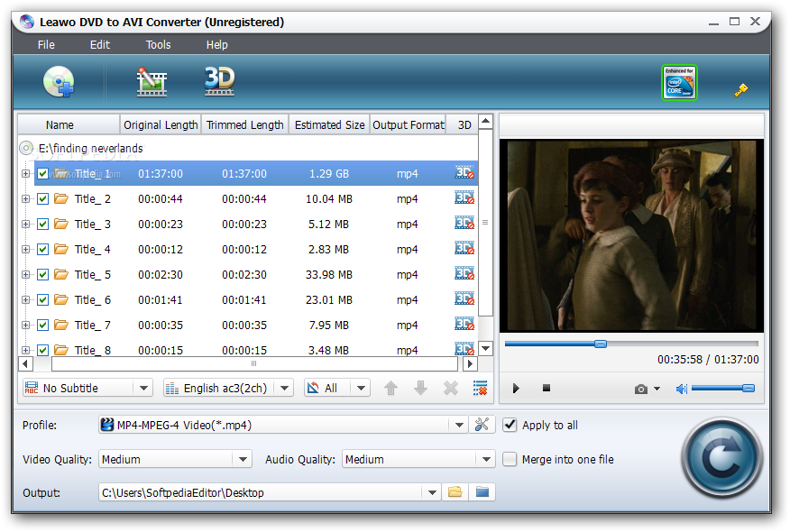The width and height of the screenshot is (790, 532).
Task: Uncheck the Title_ 2 checkbox
Action: click(42, 199)
